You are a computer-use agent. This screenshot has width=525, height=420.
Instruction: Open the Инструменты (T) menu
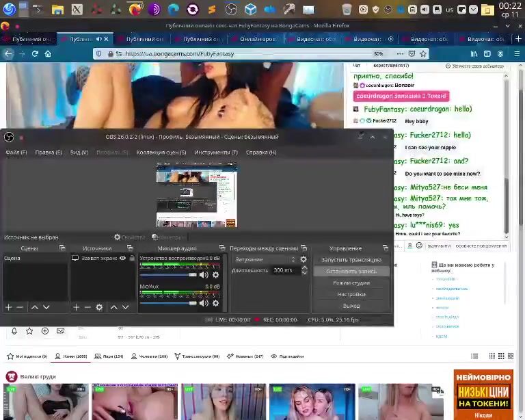tap(216, 153)
